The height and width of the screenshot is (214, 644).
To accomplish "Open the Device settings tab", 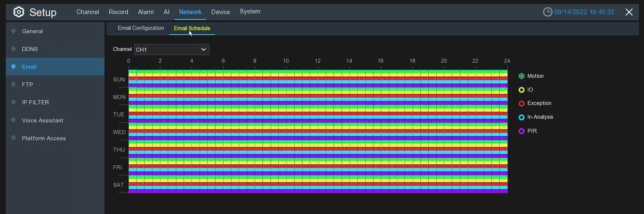I will tap(220, 12).
